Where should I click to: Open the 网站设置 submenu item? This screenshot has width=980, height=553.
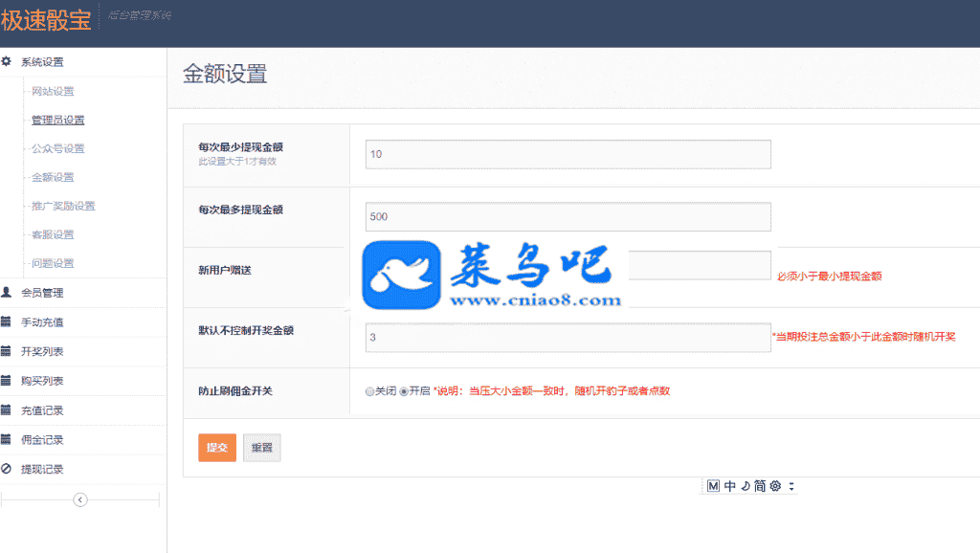click(x=53, y=92)
